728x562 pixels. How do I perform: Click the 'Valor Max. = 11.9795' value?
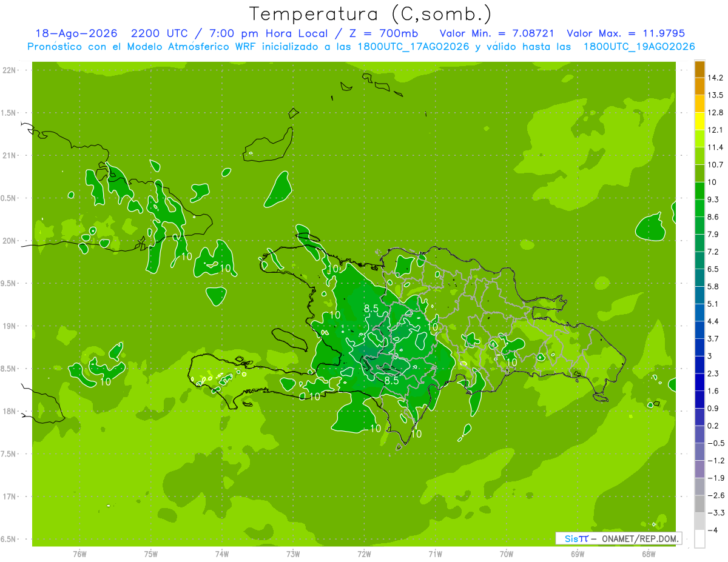click(x=625, y=33)
